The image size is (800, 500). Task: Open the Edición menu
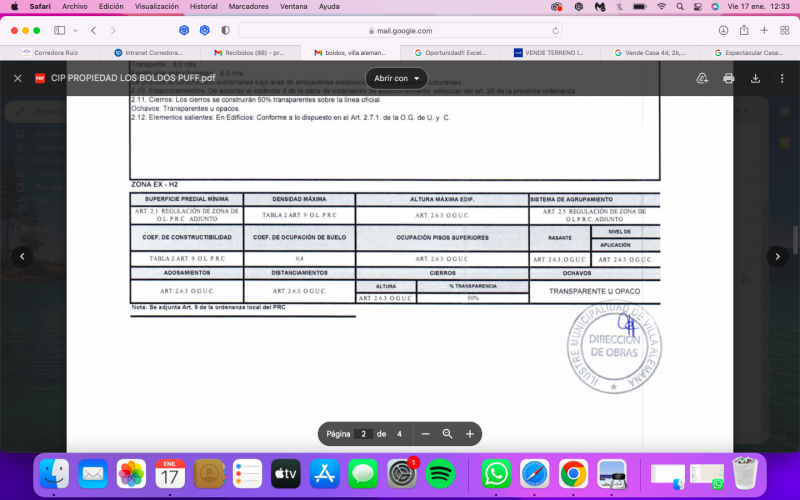111,7
